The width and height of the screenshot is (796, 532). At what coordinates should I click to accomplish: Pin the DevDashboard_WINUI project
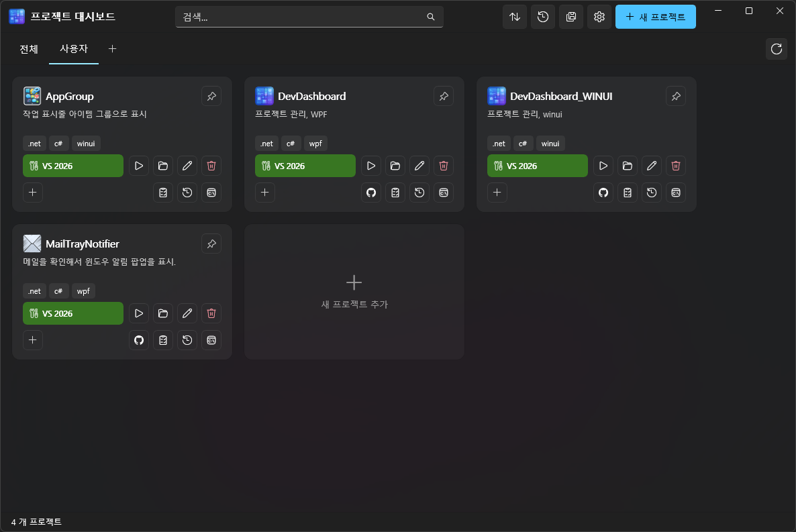pyautogui.click(x=676, y=96)
